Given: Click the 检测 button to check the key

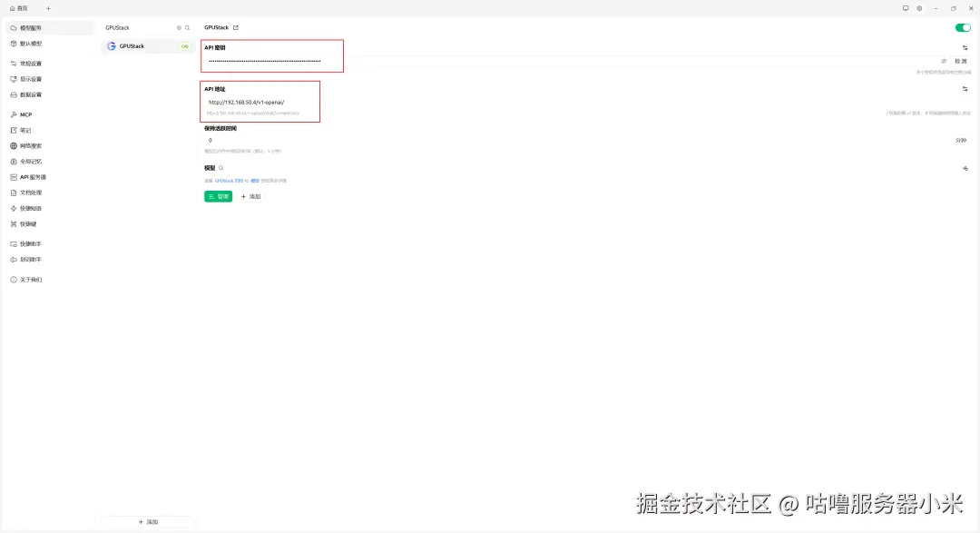Looking at the screenshot, I should [x=961, y=62].
